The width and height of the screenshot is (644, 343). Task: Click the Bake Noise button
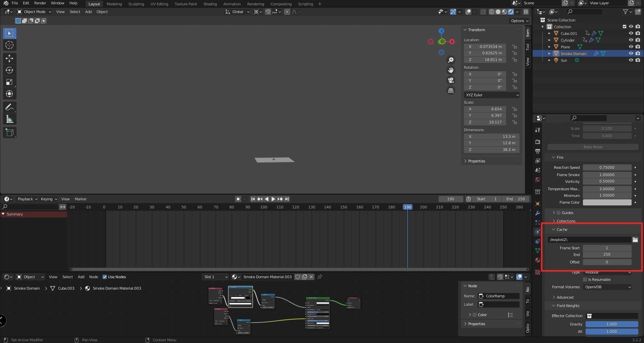click(592, 147)
